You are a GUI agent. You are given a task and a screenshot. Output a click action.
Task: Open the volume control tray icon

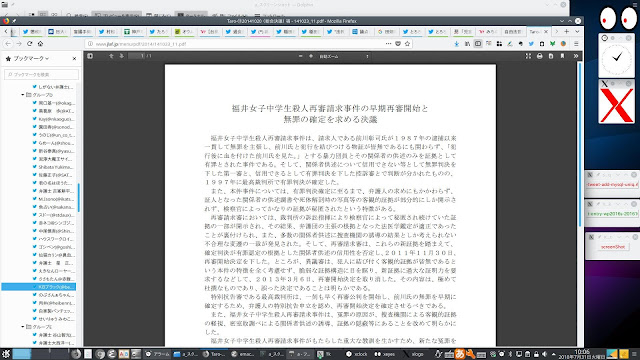click(x=544, y=354)
